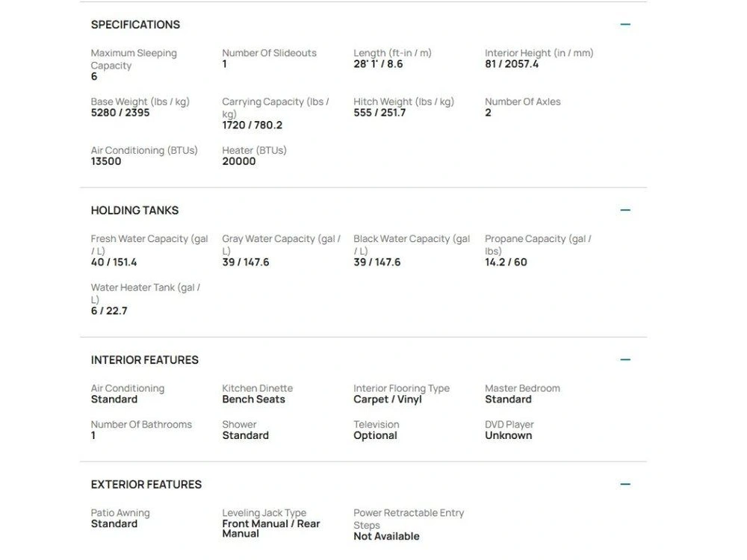Select the Television value Optional
Screen dimensions: 747x560
coord(376,436)
